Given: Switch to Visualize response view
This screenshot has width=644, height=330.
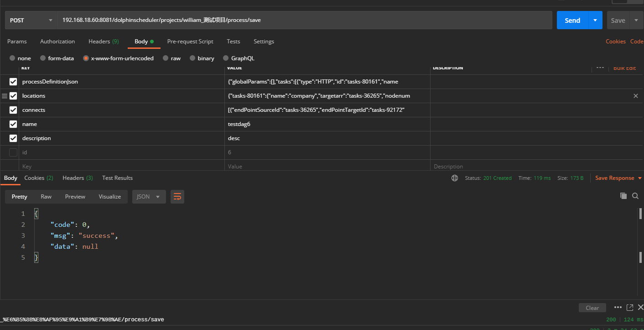Looking at the screenshot, I should click(110, 197).
